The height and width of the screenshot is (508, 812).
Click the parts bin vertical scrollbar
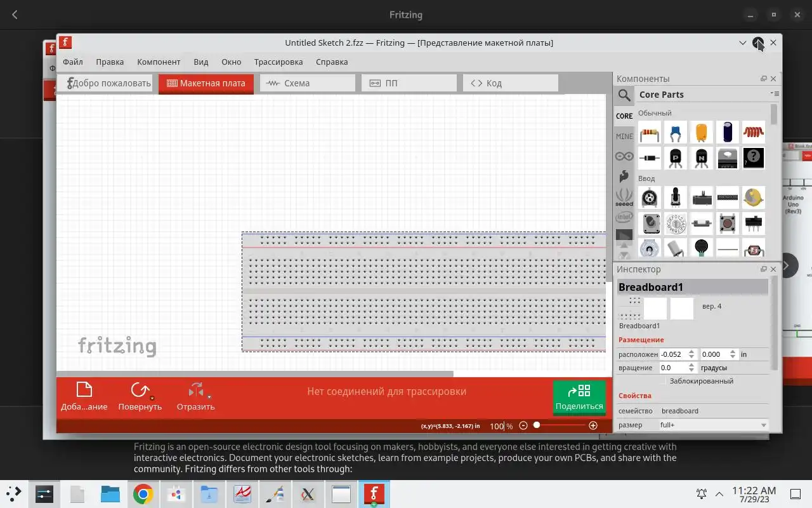(774, 116)
